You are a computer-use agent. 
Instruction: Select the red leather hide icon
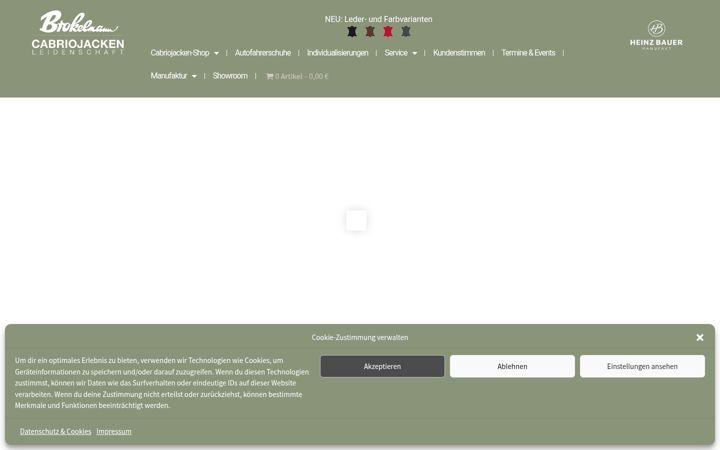tap(388, 32)
